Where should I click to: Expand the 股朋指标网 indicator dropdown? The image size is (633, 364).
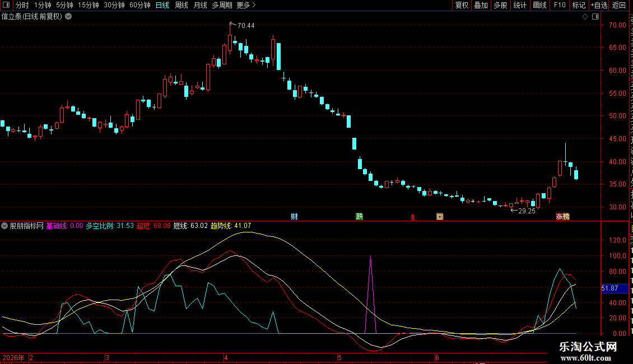[4, 226]
